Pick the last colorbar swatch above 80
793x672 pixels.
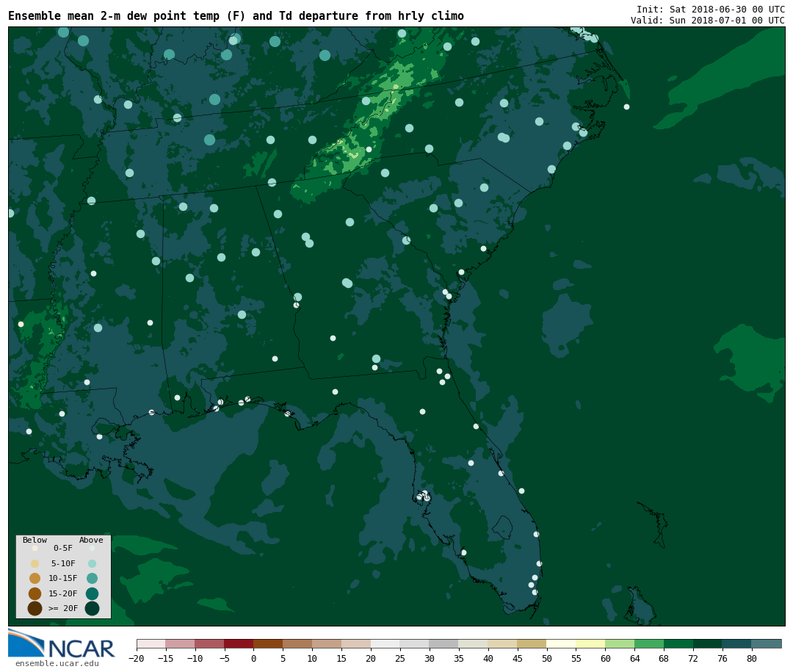[767, 643]
